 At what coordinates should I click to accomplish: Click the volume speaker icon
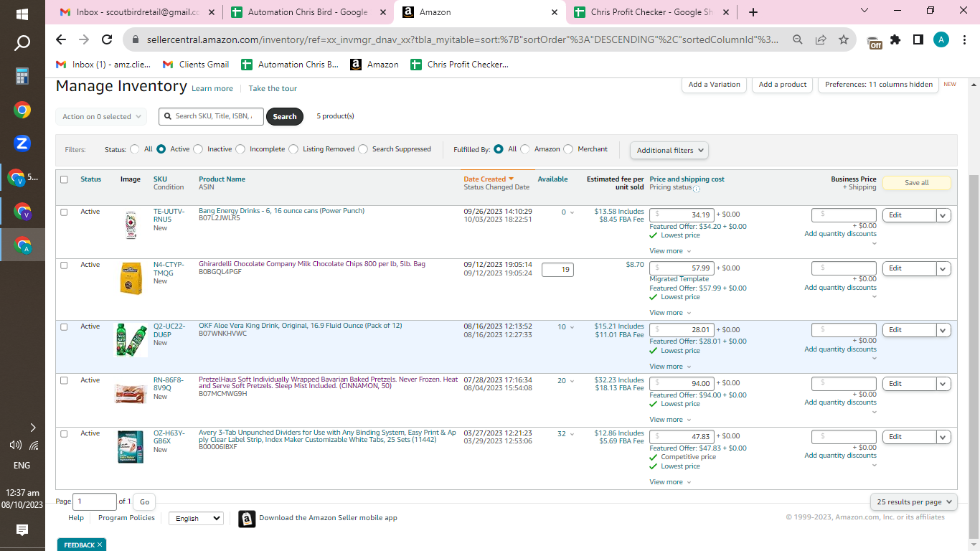coord(15,445)
